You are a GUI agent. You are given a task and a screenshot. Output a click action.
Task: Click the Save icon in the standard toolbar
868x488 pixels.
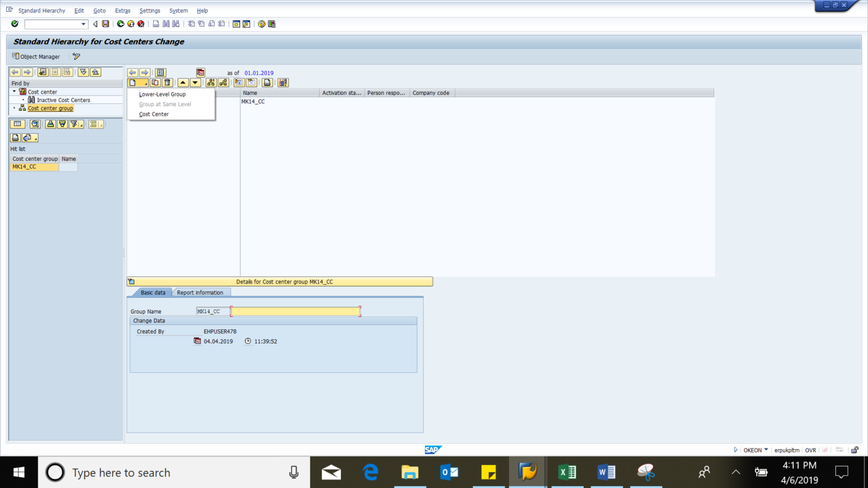point(106,24)
